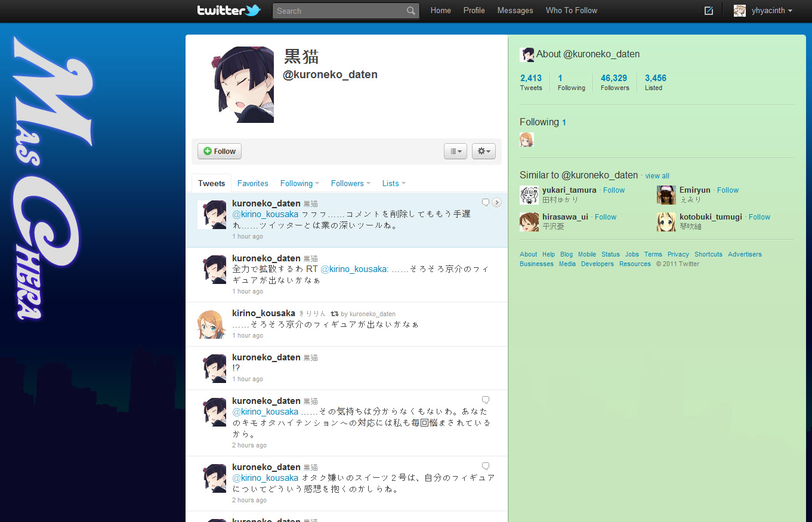Click kotobuki_tumugi's avatar in Similar section
The width and height of the screenshot is (812, 522).
pos(666,222)
